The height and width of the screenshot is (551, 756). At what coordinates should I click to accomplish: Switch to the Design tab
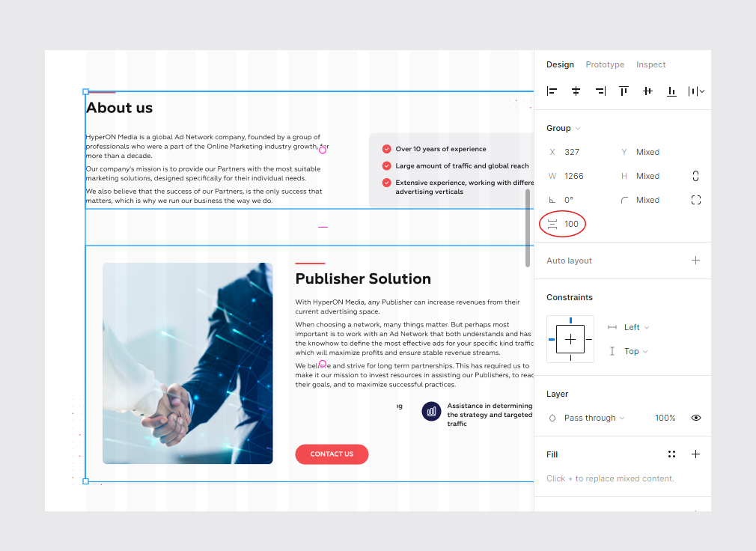pyautogui.click(x=560, y=64)
